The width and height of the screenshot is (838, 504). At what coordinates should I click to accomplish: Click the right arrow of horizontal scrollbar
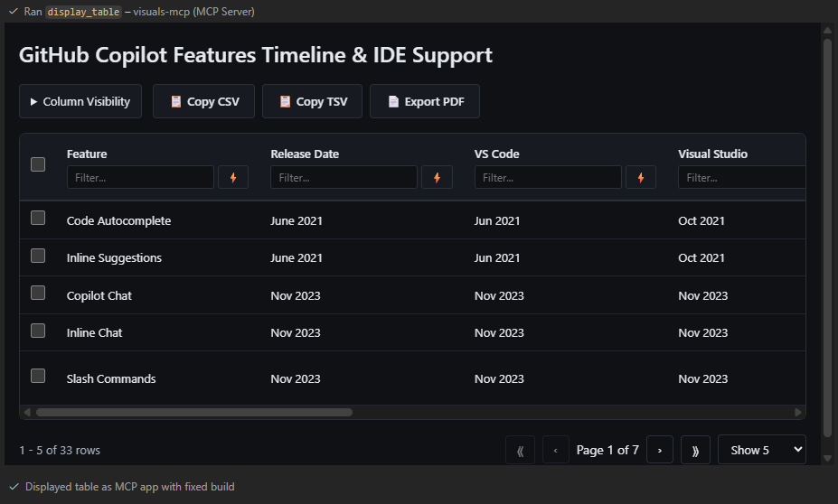click(798, 412)
